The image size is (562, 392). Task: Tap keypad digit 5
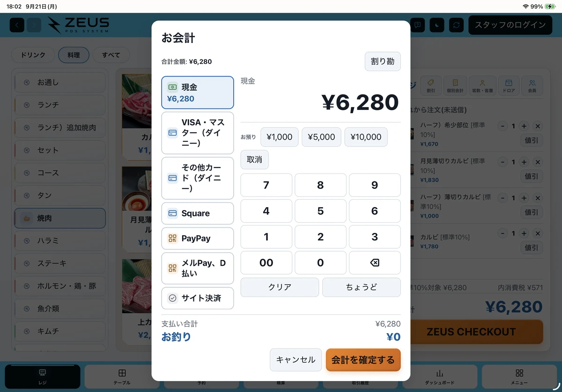pyautogui.click(x=320, y=211)
